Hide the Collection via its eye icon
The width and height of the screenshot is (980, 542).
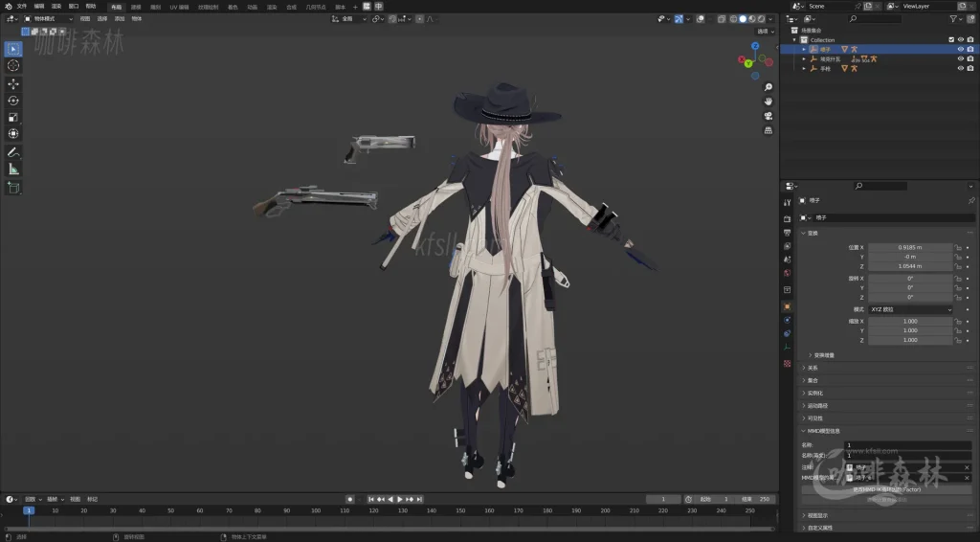(x=961, y=40)
